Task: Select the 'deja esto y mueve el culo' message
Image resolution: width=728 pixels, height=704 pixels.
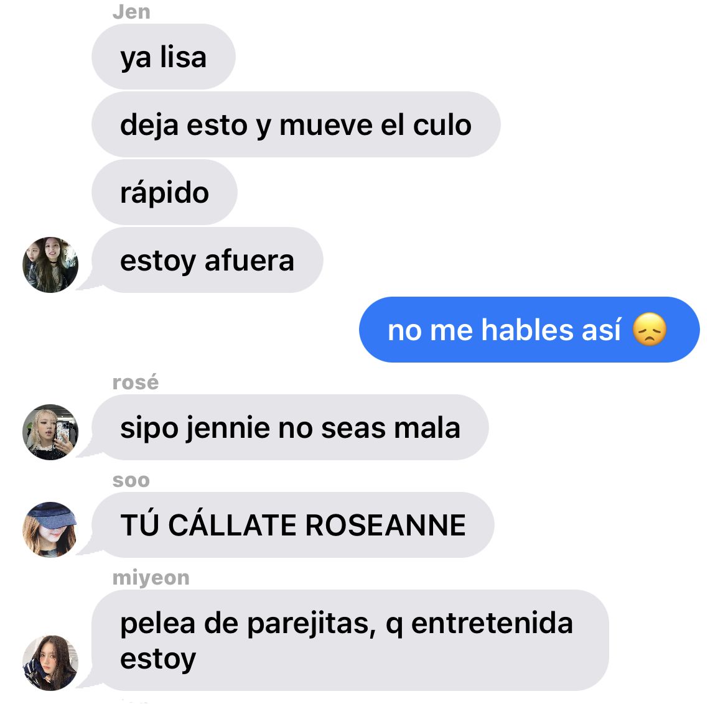Action: point(296,124)
